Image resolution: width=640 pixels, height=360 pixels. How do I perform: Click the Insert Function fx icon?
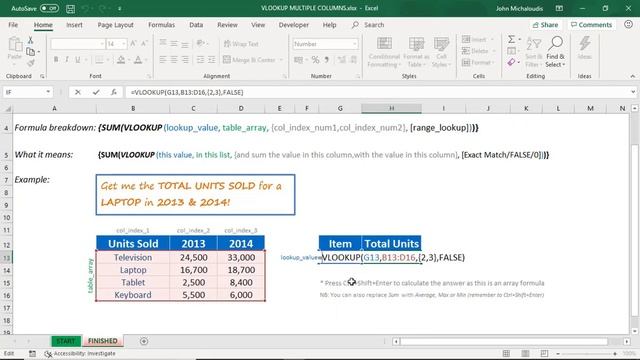click(114, 92)
